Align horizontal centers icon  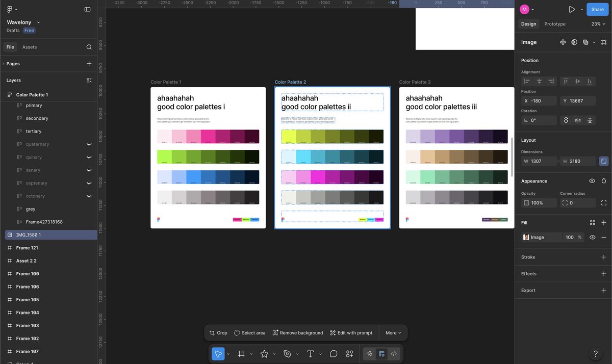539,81
